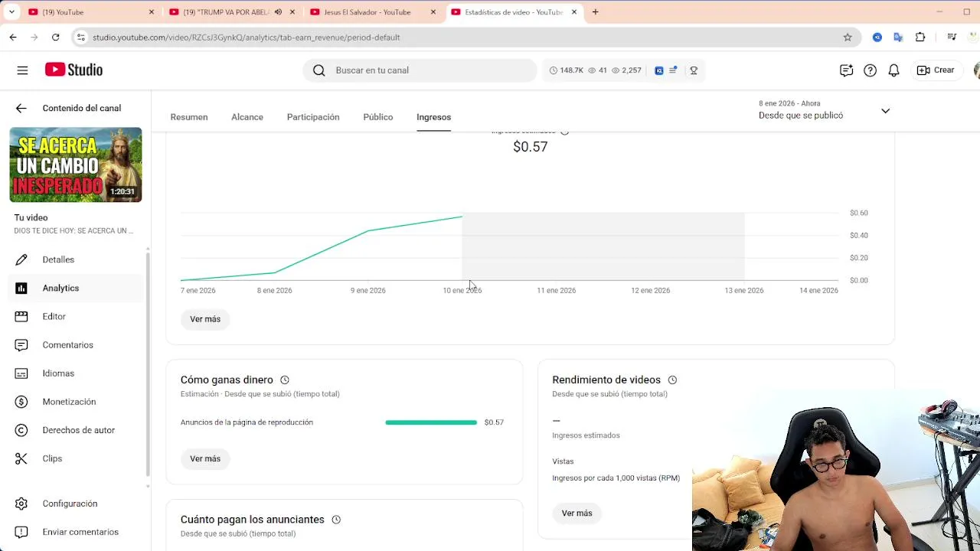Click Ingresos por cada 1,000 vistas (RPM)

[x=616, y=478]
